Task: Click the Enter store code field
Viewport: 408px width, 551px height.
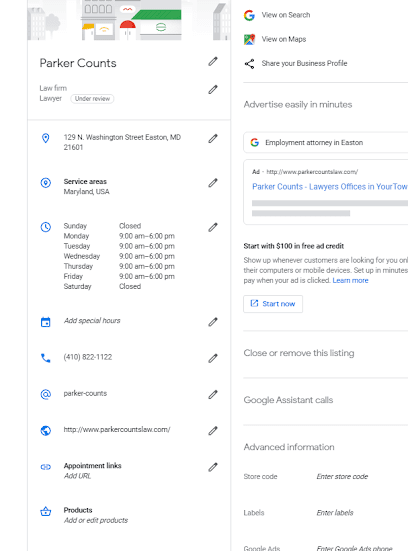Action: (342, 477)
